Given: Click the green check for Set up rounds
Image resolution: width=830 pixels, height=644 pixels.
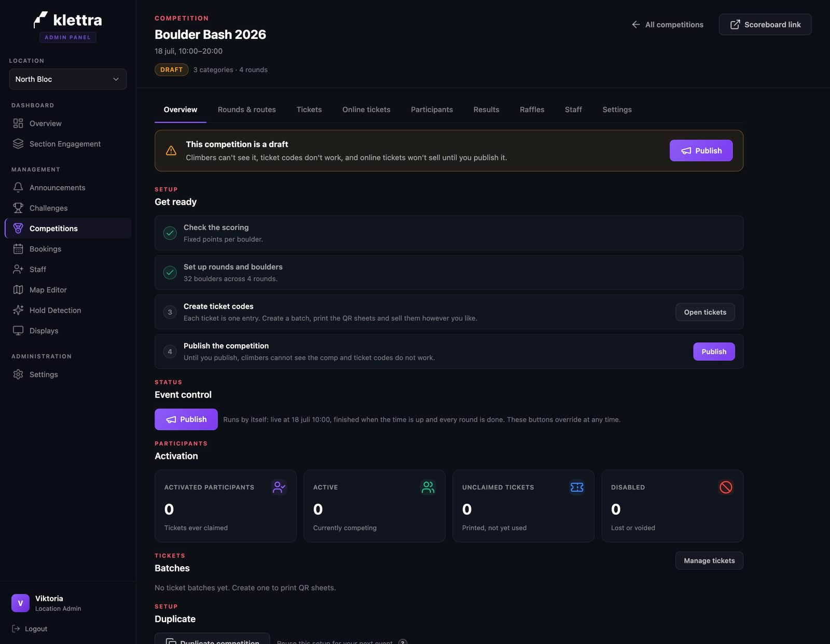Looking at the screenshot, I should [170, 272].
